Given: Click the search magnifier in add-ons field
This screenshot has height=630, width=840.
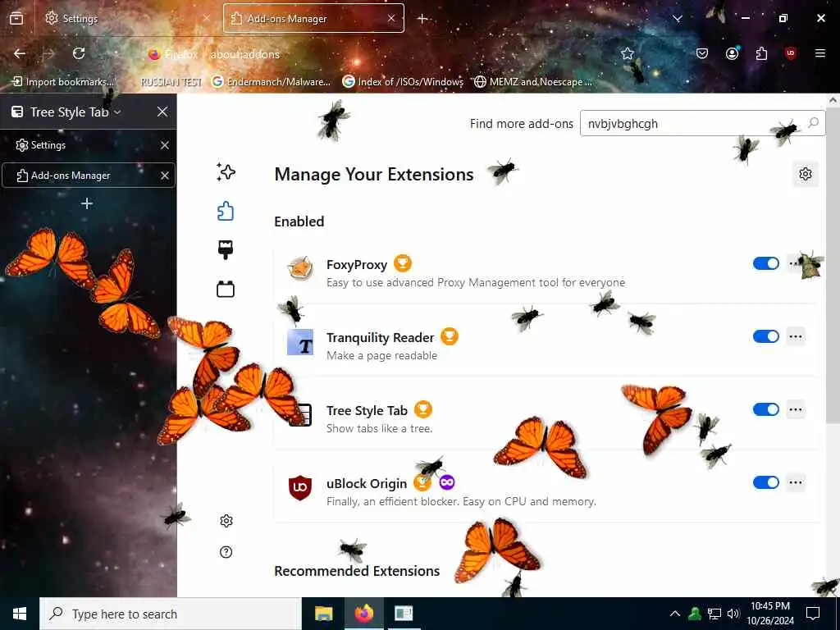Looking at the screenshot, I should (x=813, y=123).
